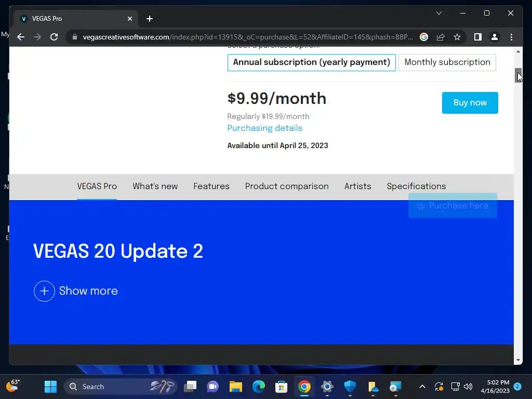The width and height of the screenshot is (532, 399).
Task: Open the clock showing 5:02 PM
Action: (495, 387)
